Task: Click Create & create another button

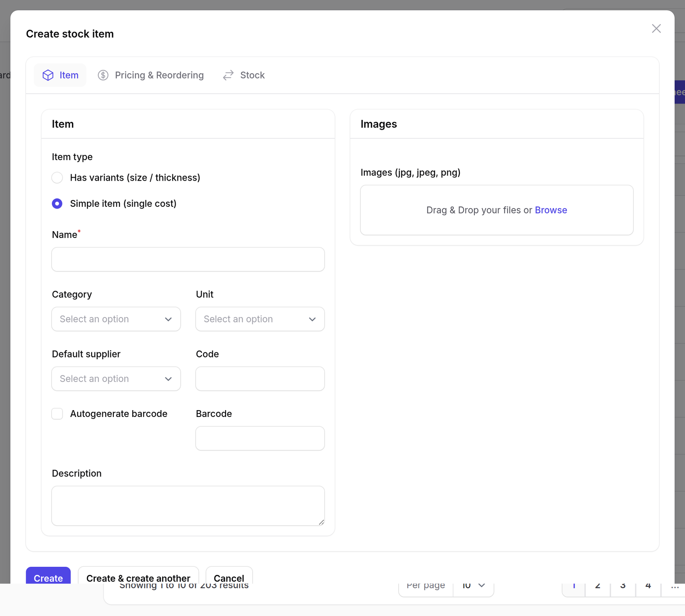Action: point(138,575)
